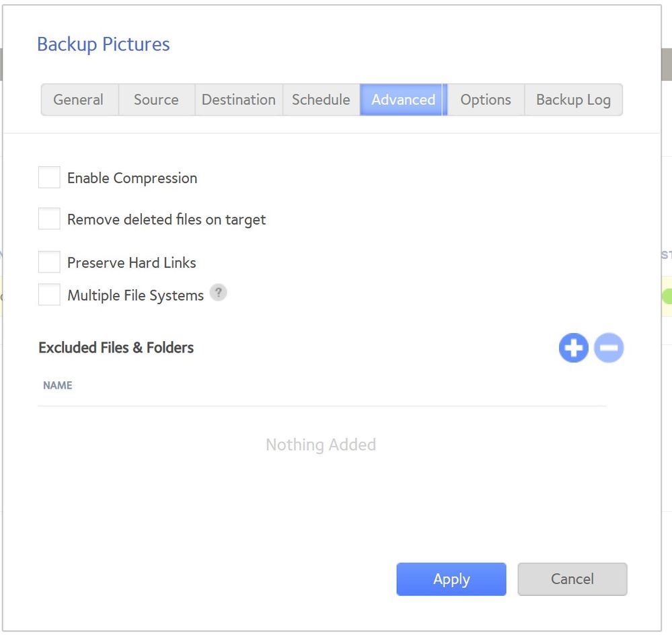672x641 pixels.
Task: Switch to the General tab
Action: (x=79, y=100)
